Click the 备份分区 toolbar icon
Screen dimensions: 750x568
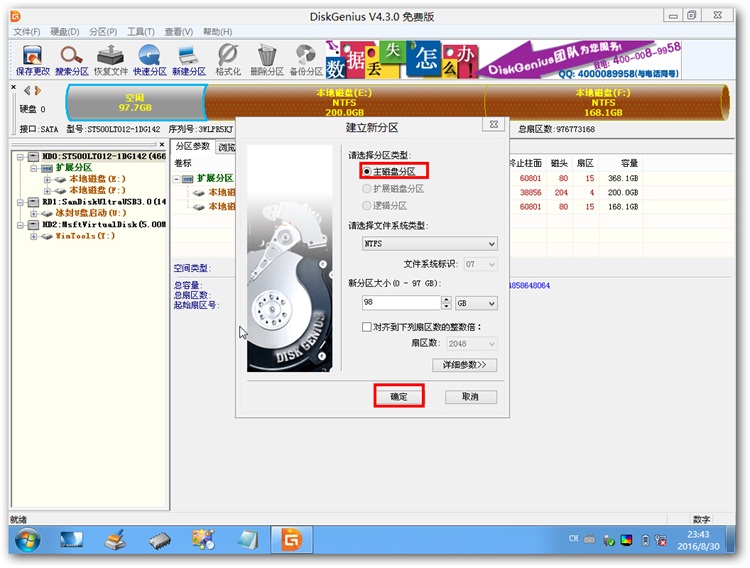[x=306, y=60]
